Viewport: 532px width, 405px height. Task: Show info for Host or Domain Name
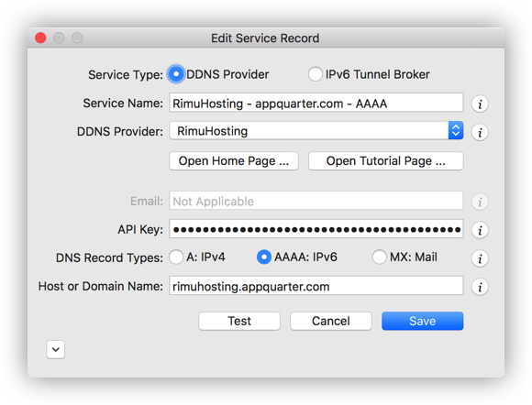tap(480, 287)
